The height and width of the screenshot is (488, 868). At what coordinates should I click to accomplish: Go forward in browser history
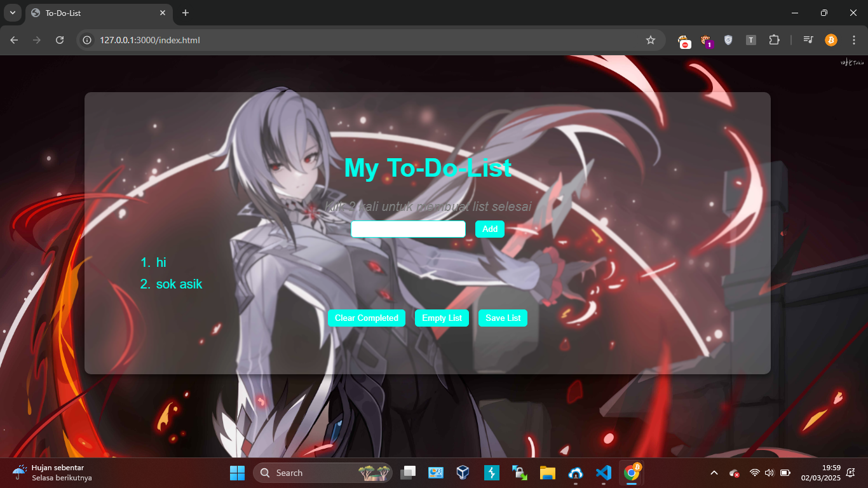(x=37, y=40)
